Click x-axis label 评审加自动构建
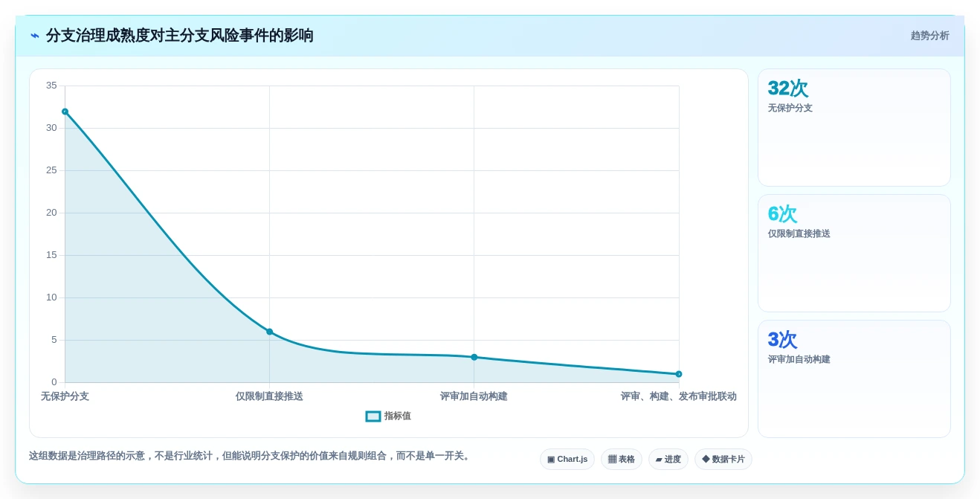The height and width of the screenshot is (499, 980). (x=474, y=396)
